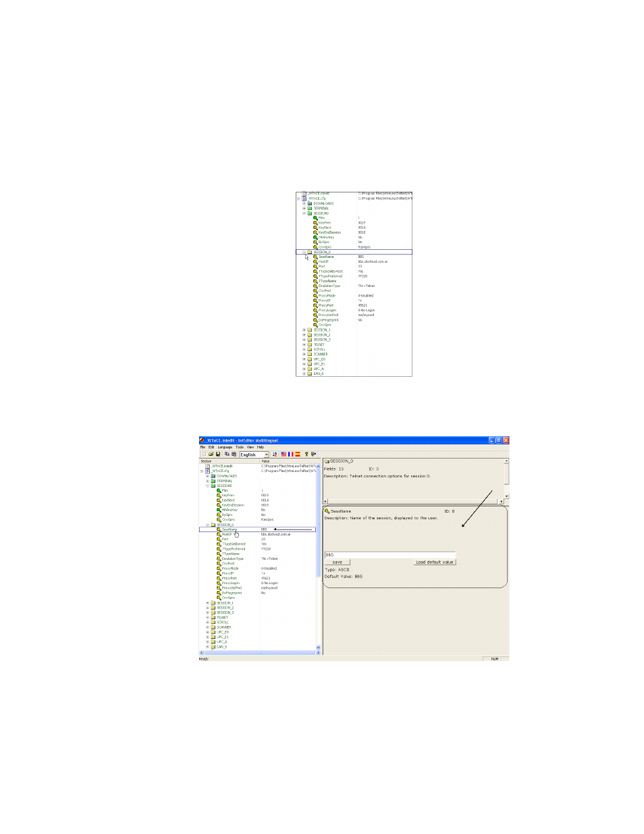Screen dimensions: 644x834
Task: Switch language with the French flag icon
Action: click(x=291, y=454)
